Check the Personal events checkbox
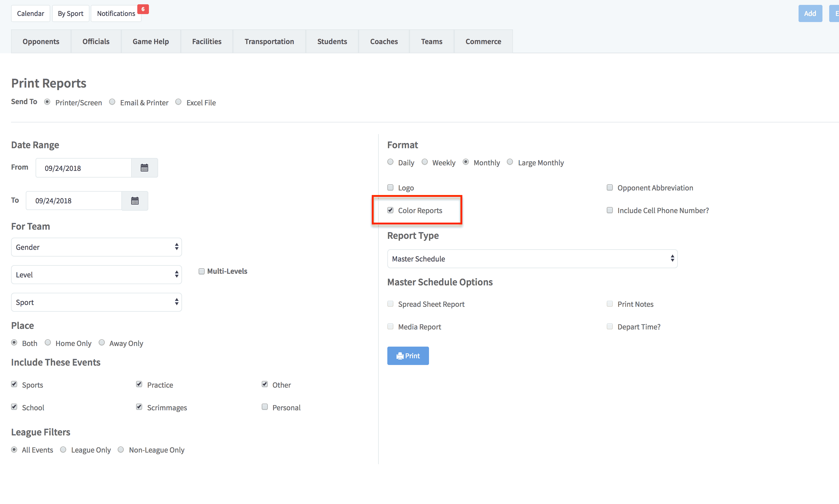The image size is (839, 504). click(265, 407)
